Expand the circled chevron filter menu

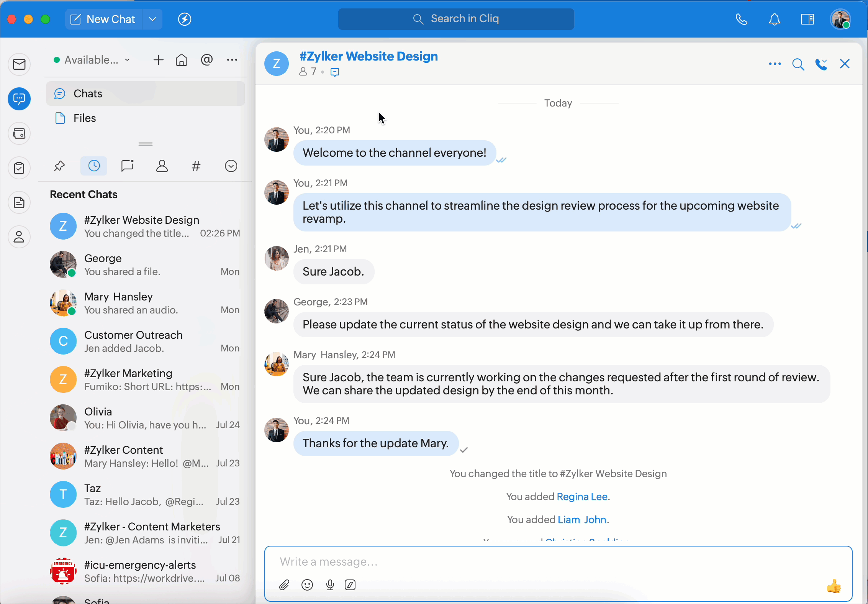[x=231, y=166]
